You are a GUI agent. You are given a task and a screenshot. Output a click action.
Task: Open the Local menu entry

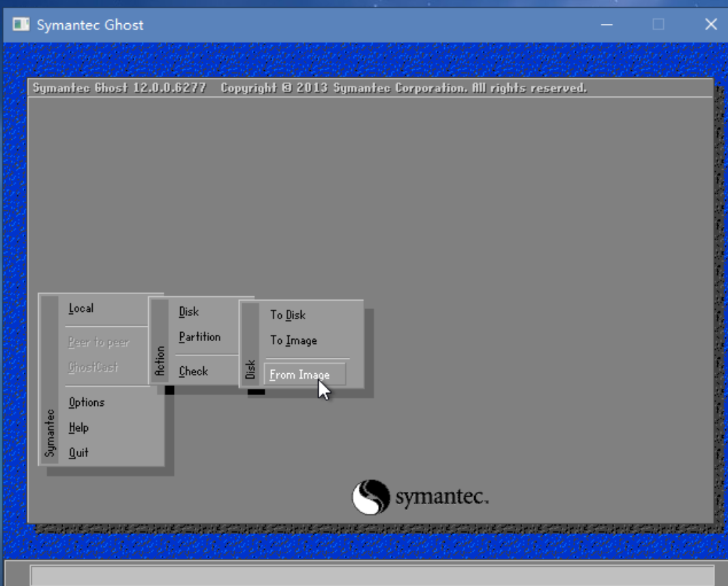pyautogui.click(x=81, y=308)
